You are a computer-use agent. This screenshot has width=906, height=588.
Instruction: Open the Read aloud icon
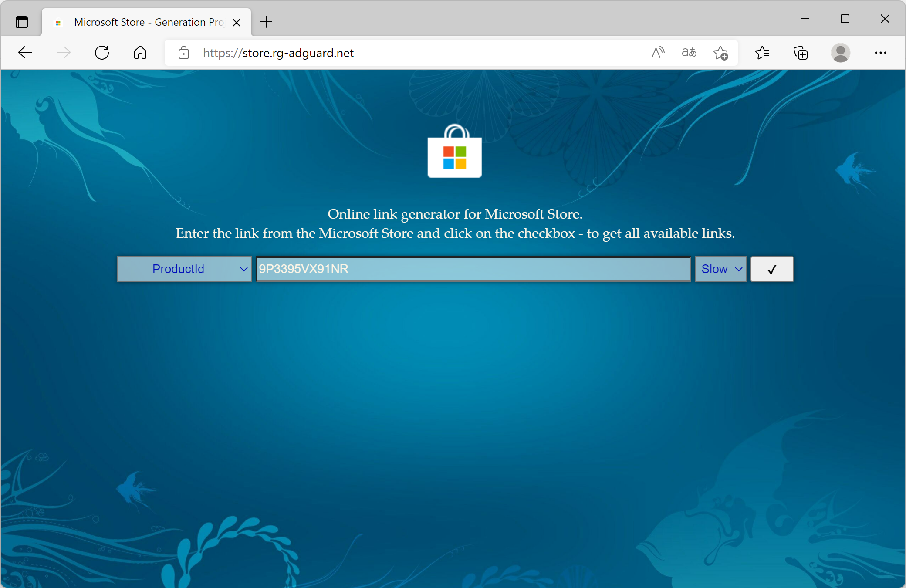pyautogui.click(x=658, y=53)
